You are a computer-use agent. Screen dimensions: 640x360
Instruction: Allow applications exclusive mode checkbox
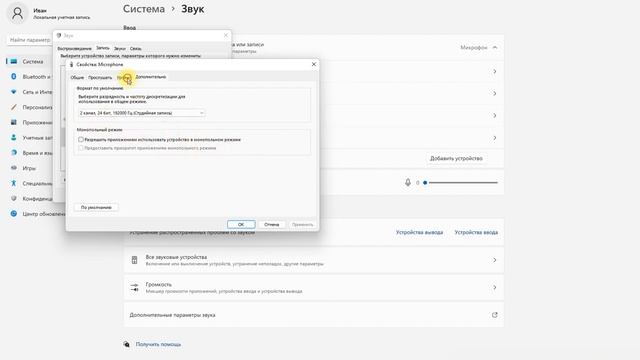(x=81, y=140)
